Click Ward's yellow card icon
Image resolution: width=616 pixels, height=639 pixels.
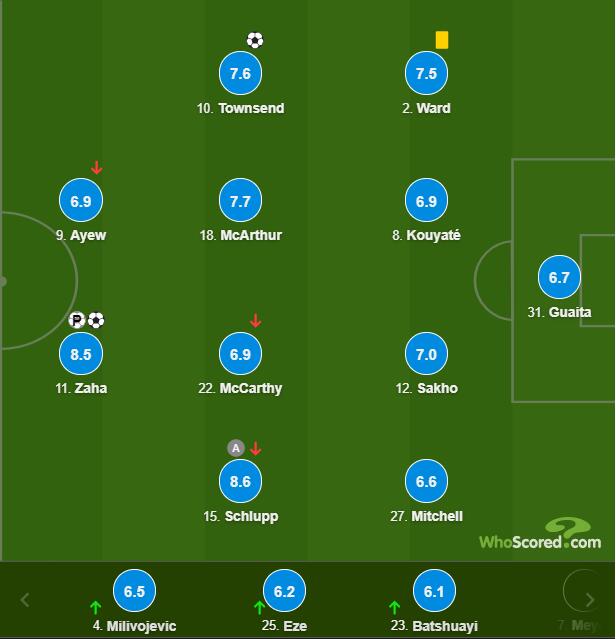[442, 40]
